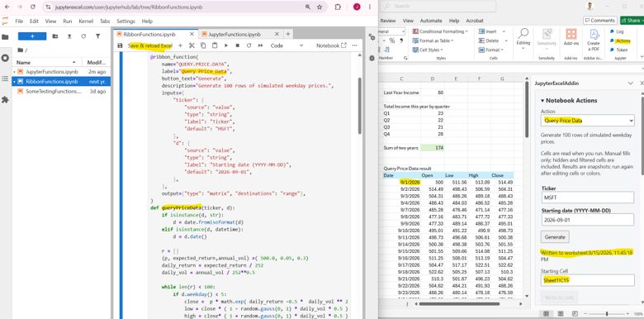Image resolution: width=644 pixels, height=319 pixels.
Task: Open the Excel Automate ribbon tab
Action: pos(431,21)
